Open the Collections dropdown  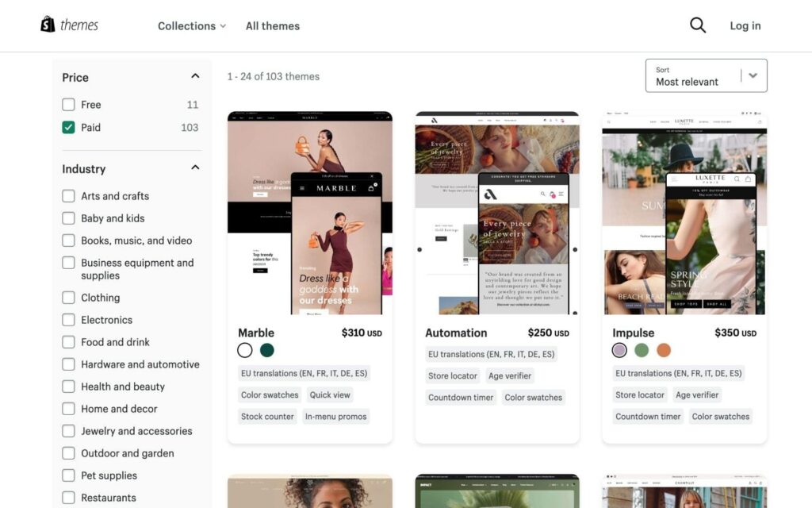coord(191,25)
